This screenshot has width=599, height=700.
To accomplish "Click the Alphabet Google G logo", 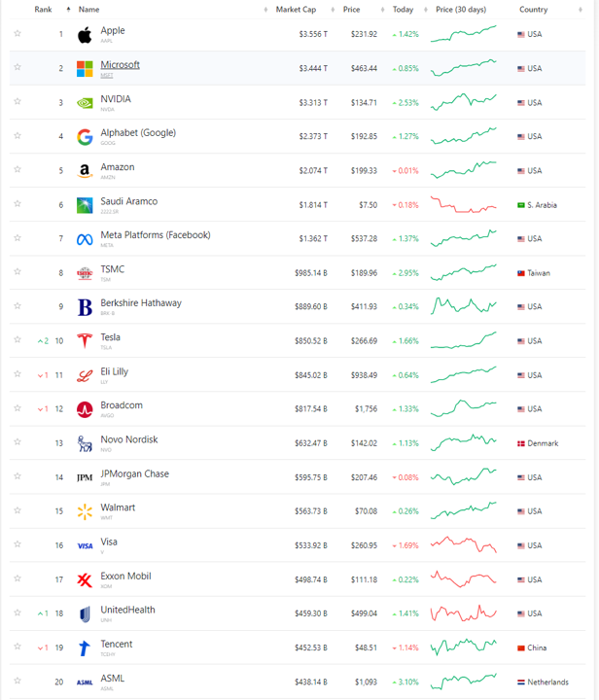I will [x=85, y=137].
